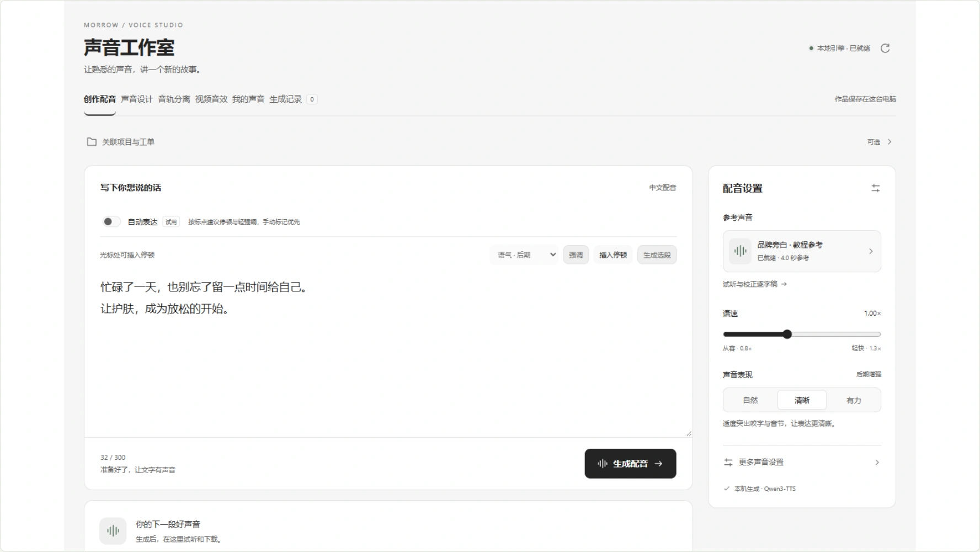Screen dimensions: 980x552
Task: Click the 强调 button
Action: pos(576,255)
